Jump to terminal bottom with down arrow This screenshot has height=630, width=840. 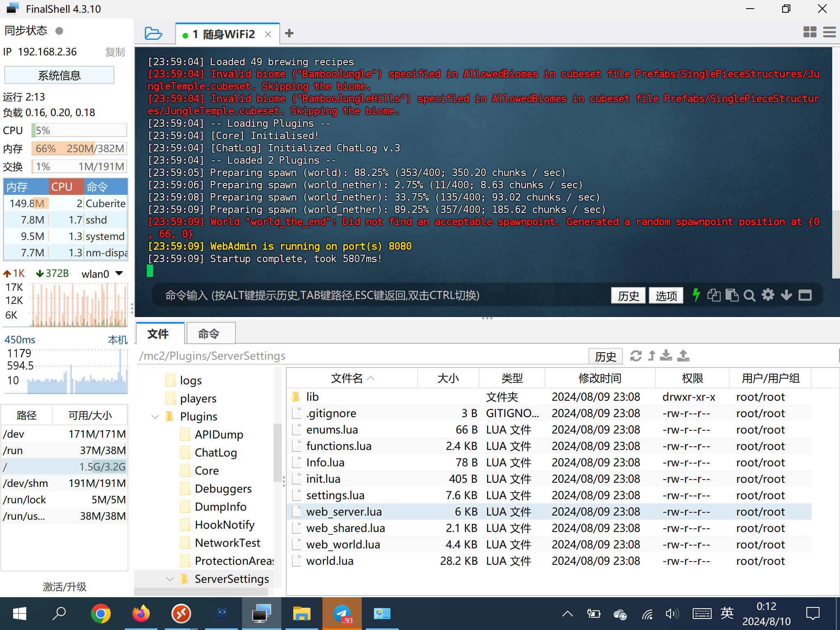[x=786, y=295]
